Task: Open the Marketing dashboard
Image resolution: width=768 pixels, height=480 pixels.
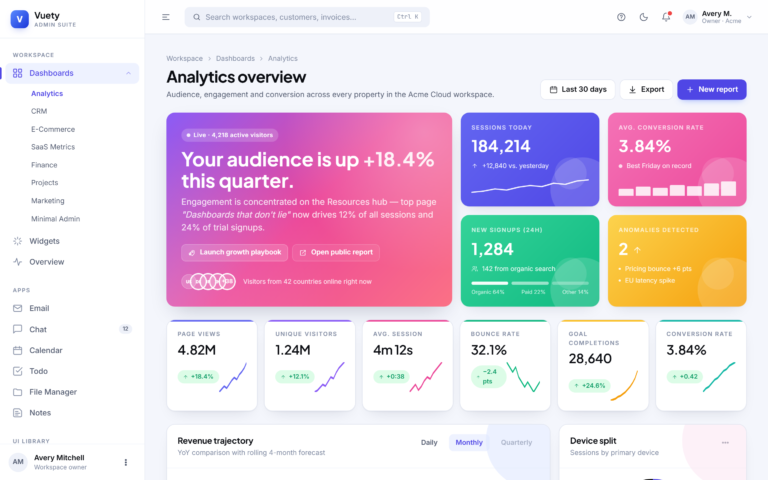Action: 48,201
